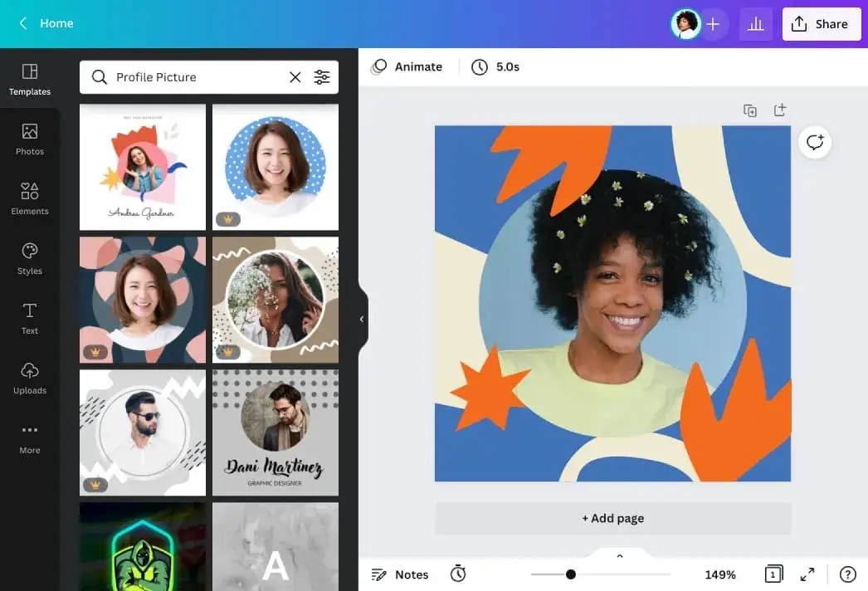Screen dimensions: 868x591
Task: Click the search filter options icon
Action: (x=322, y=77)
